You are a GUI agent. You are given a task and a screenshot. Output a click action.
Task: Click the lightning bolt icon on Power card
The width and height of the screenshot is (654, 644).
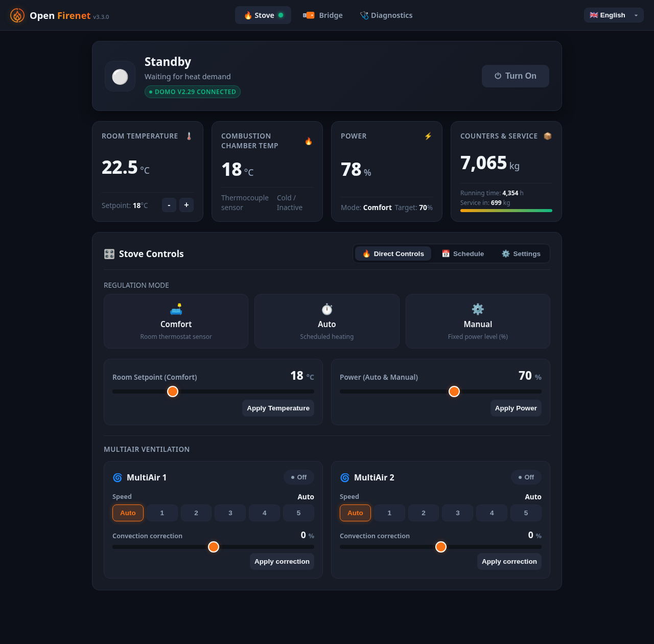[x=428, y=136]
